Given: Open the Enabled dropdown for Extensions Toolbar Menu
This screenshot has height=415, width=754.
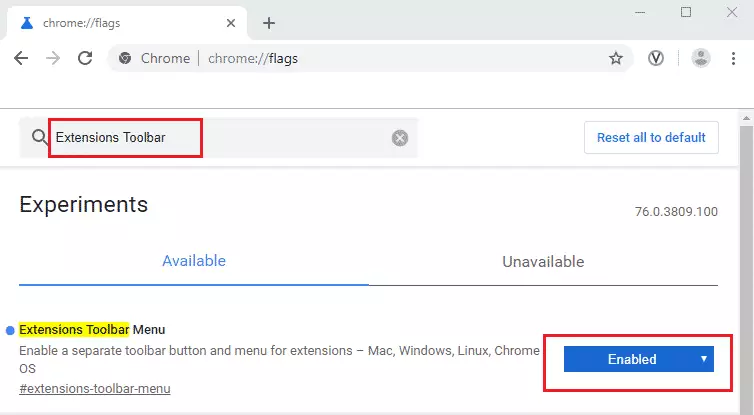Looking at the screenshot, I should point(639,359).
